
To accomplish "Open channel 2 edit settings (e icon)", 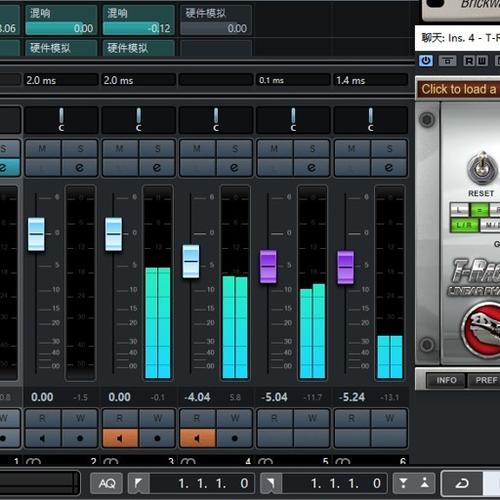I will point(80,167).
